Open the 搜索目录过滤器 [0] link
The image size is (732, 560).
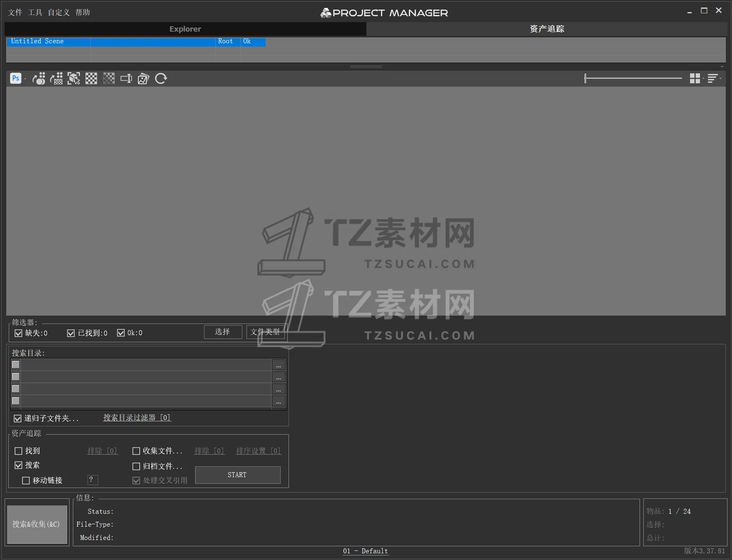click(x=137, y=418)
